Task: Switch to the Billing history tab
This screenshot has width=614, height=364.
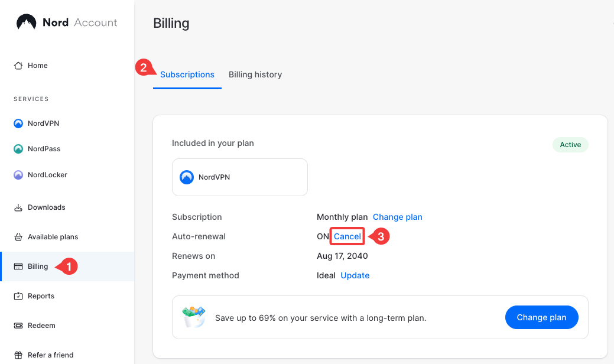Action: pyautogui.click(x=255, y=74)
